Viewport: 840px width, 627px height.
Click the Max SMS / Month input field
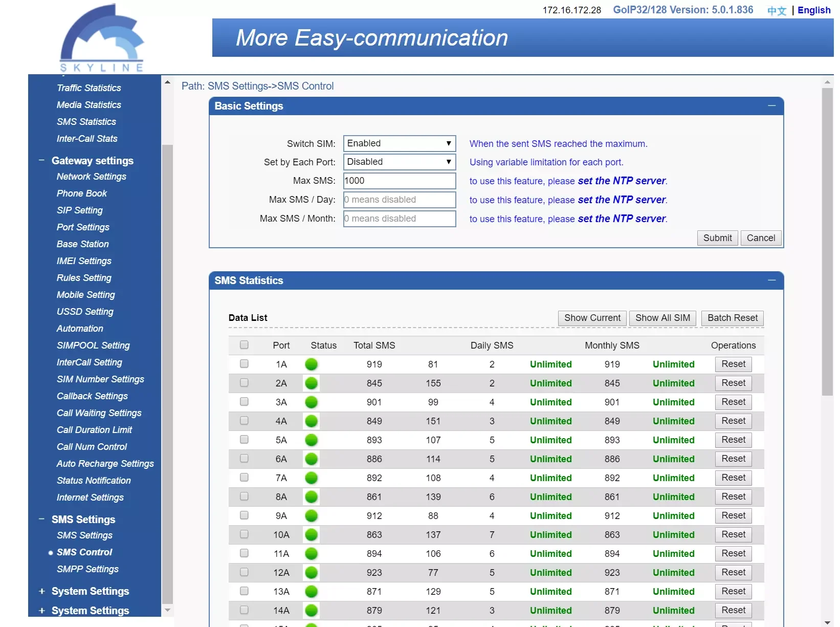(x=400, y=219)
